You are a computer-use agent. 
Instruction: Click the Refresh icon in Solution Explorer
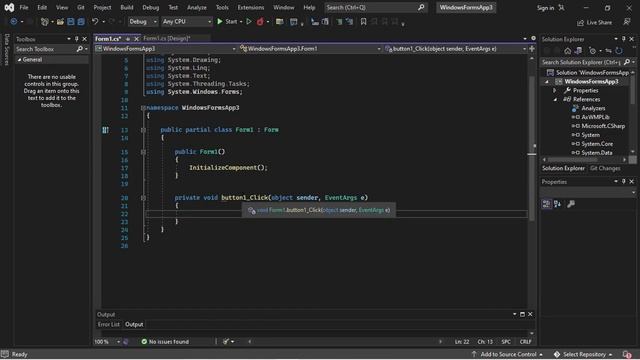(x=619, y=51)
